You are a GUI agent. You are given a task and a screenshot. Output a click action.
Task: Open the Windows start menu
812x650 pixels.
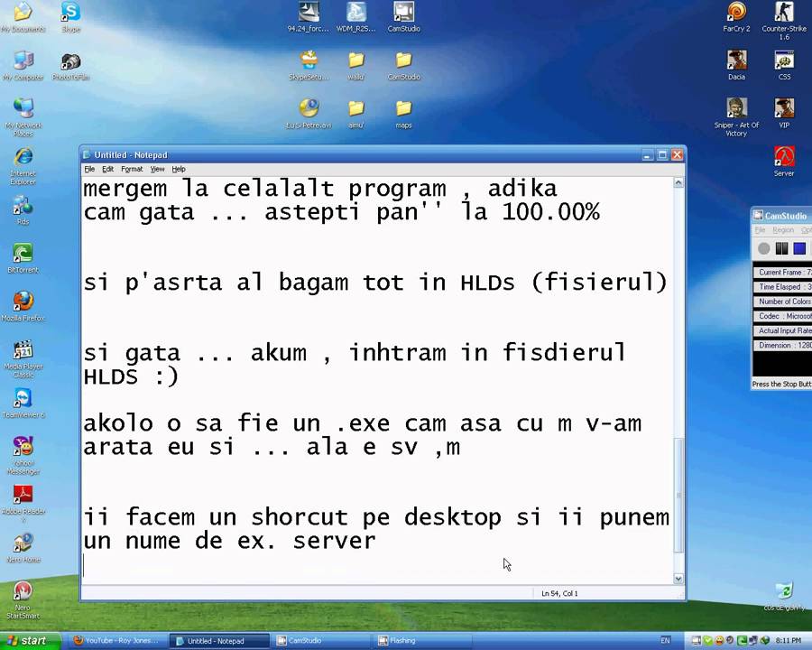(x=30, y=641)
